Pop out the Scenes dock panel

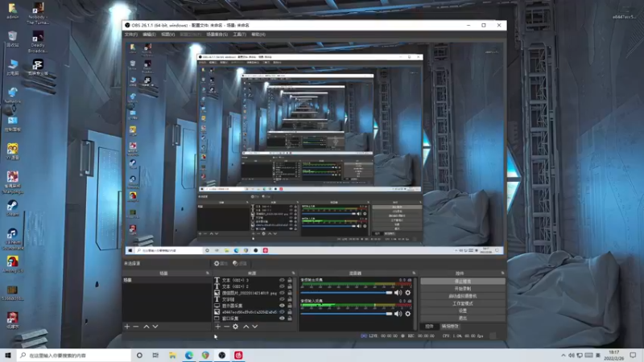point(208,274)
